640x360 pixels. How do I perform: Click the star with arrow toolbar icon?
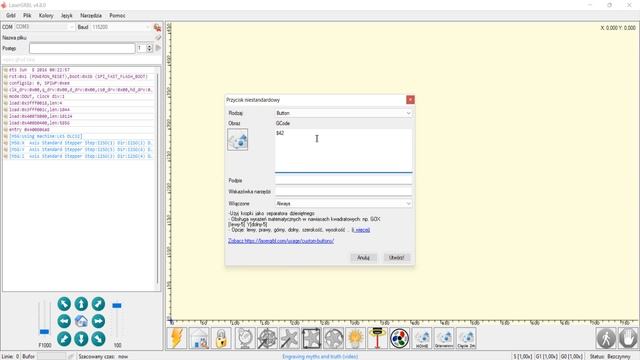289,338
